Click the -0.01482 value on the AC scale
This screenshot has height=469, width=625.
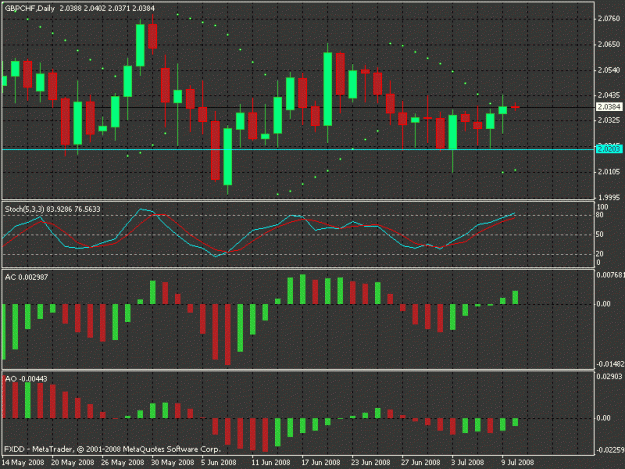610,364
